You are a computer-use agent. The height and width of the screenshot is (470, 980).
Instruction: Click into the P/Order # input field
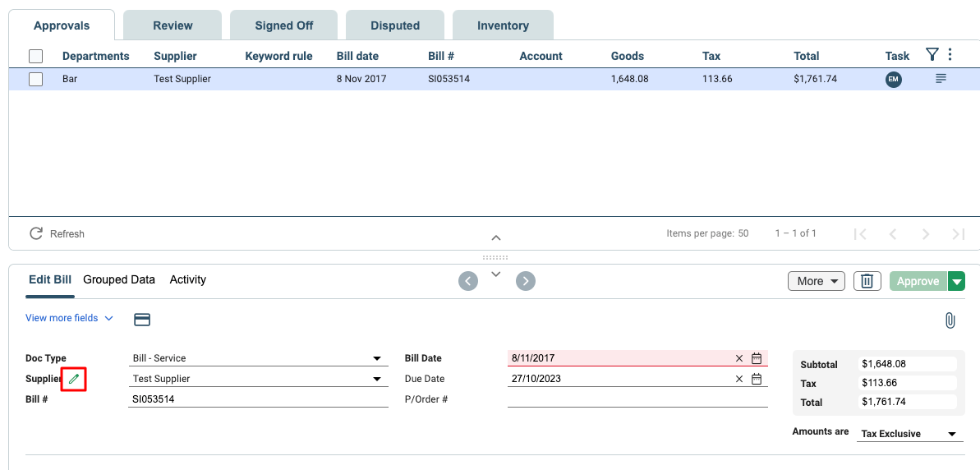point(637,399)
